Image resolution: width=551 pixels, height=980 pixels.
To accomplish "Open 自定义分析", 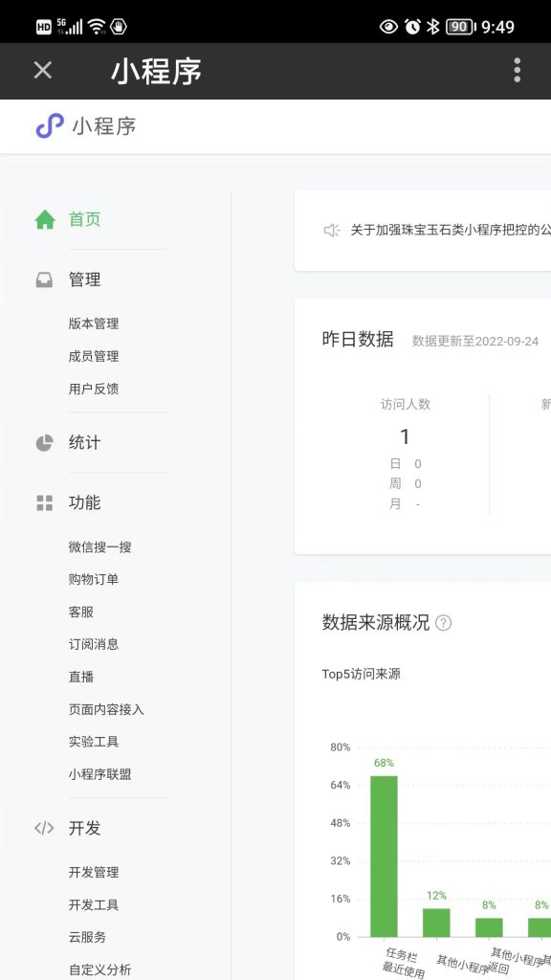I will (99, 969).
